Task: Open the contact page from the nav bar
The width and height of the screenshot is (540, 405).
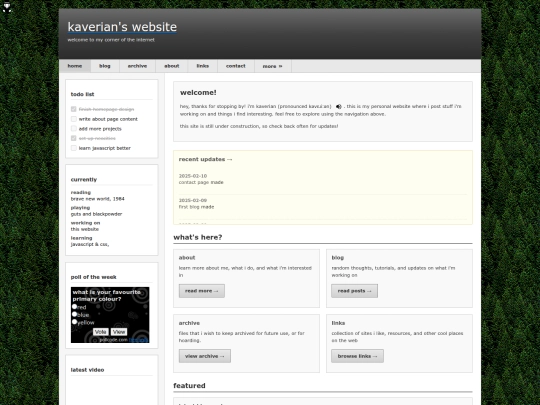Action: 236,66
